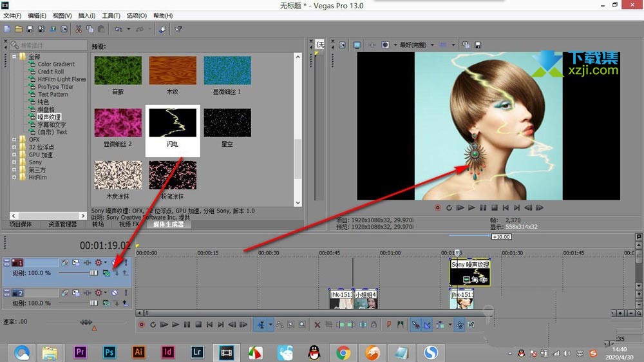Screen dimensions: 644x362
Task: Click Go to Start in timeline transport
Action: point(209,325)
